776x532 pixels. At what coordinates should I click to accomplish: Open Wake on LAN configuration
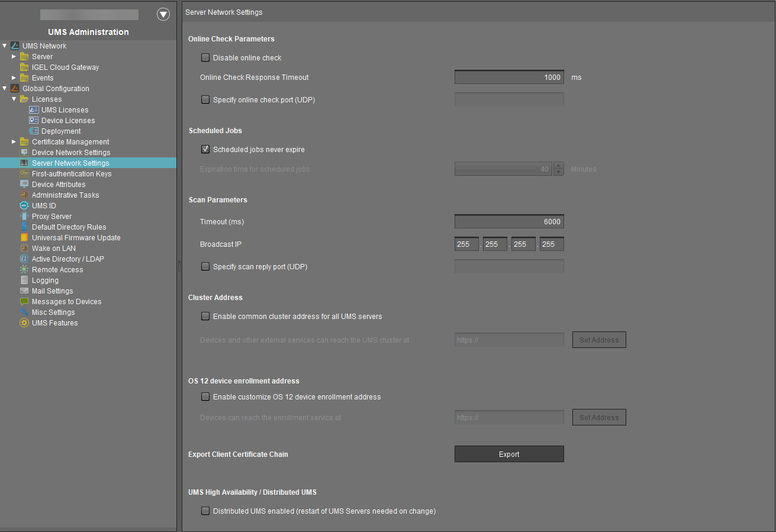point(24,248)
